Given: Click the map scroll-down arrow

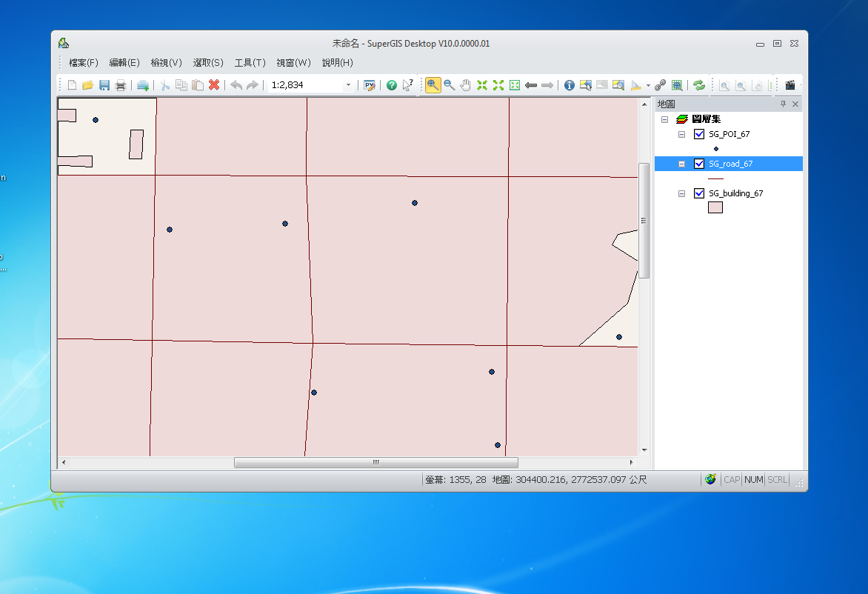Looking at the screenshot, I should click(644, 450).
